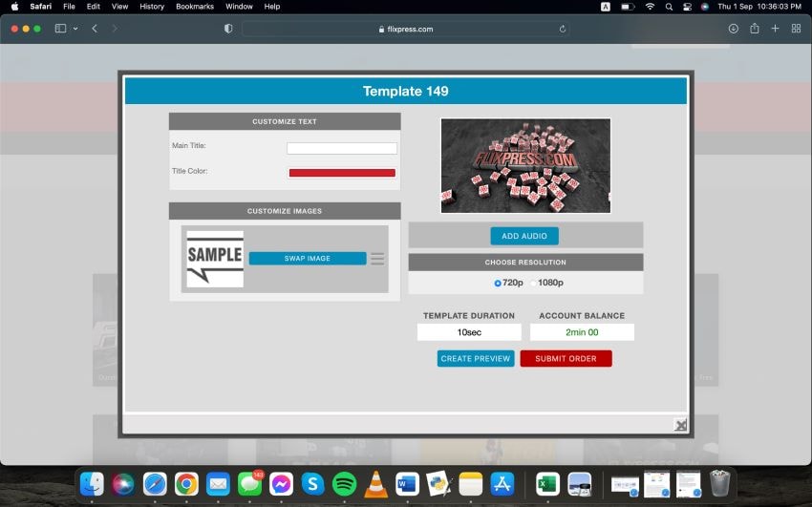Click the Siri icon in menu bar
This screenshot has height=507, width=812.
705,7
